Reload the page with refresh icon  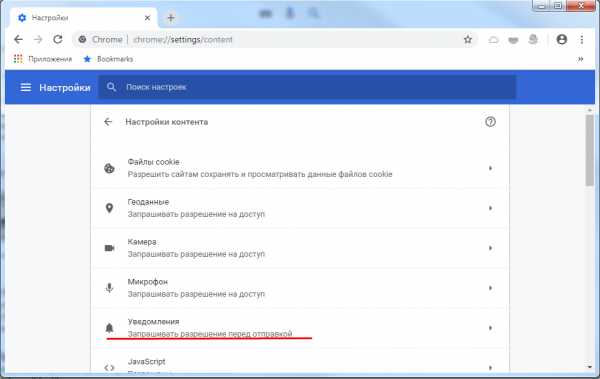(58, 39)
